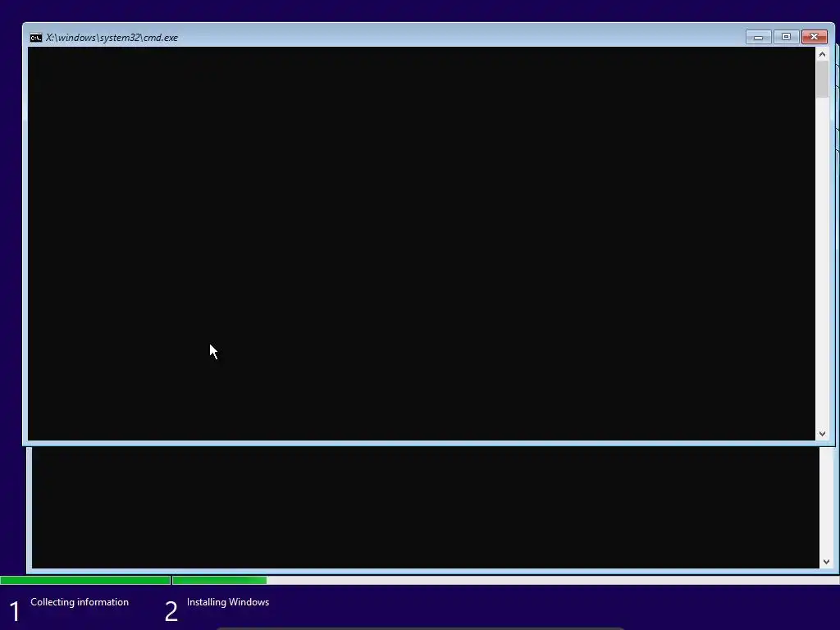Maximize the cmd.exe window
Screen dimensions: 840x630
click(x=786, y=37)
